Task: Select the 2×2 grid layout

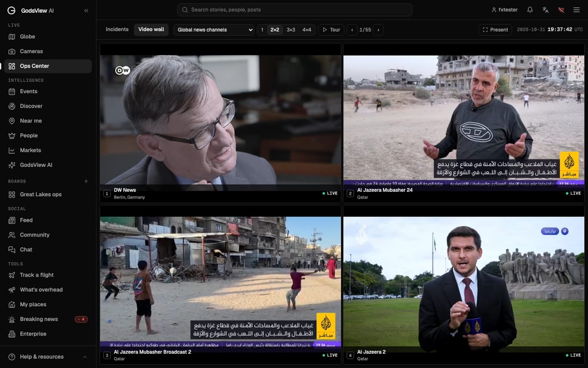Action: tap(275, 30)
